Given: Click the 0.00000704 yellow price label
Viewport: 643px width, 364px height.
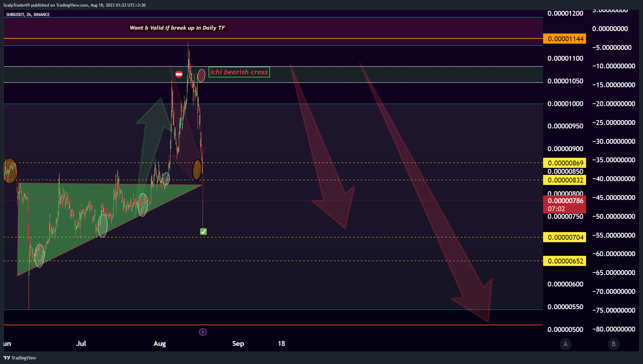Looking at the screenshot, I should (x=565, y=237).
